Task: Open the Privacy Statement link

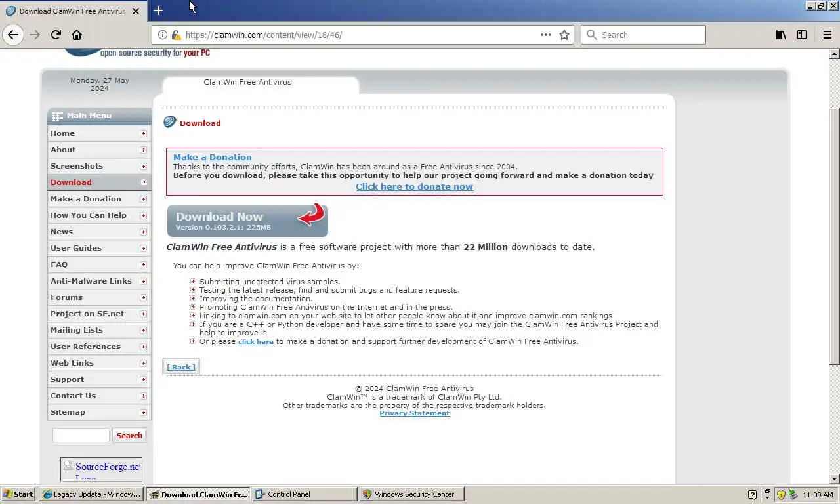Action: click(x=414, y=413)
